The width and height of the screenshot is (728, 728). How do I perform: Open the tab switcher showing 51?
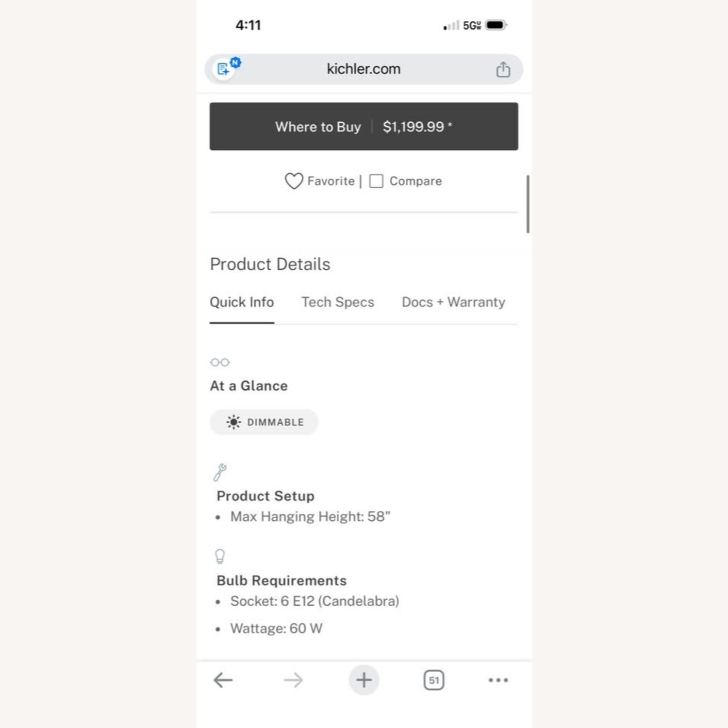click(x=433, y=680)
